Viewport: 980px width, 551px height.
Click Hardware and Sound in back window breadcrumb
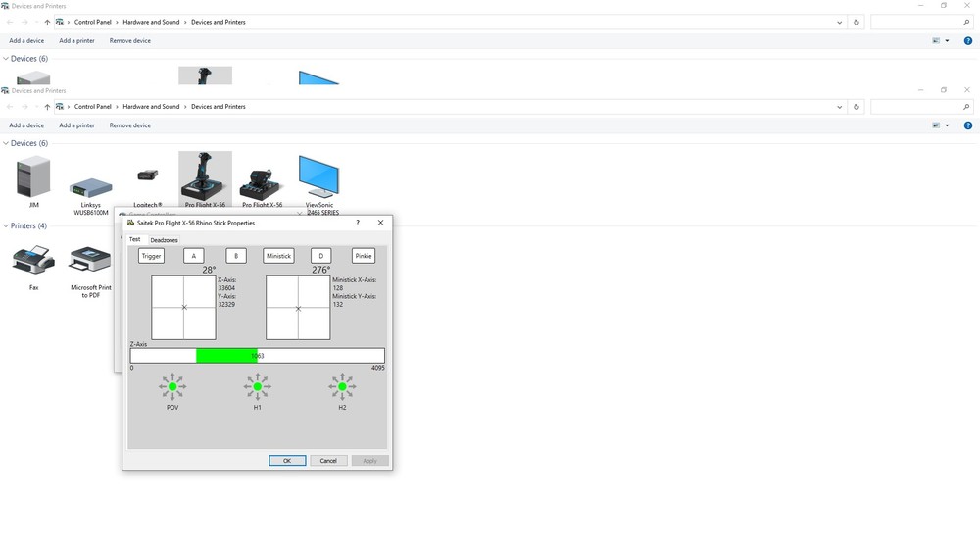coord(151,22)
